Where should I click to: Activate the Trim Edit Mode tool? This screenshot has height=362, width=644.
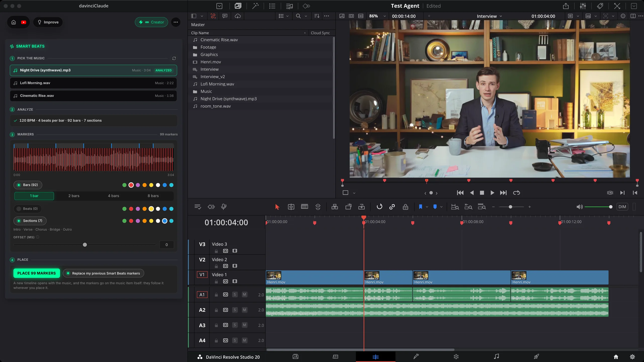point(291,207)
